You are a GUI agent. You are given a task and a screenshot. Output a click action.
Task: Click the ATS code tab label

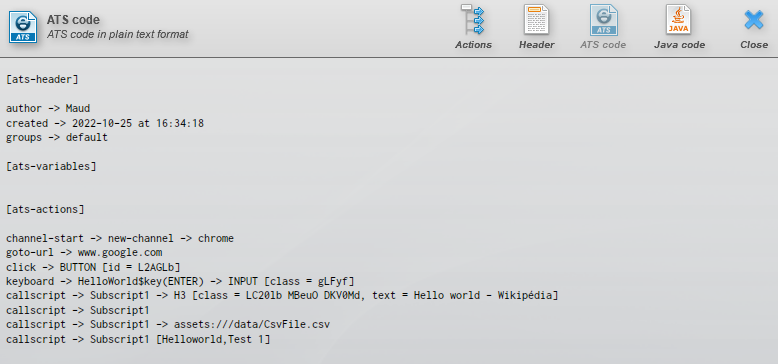click(x=603, y=45)
